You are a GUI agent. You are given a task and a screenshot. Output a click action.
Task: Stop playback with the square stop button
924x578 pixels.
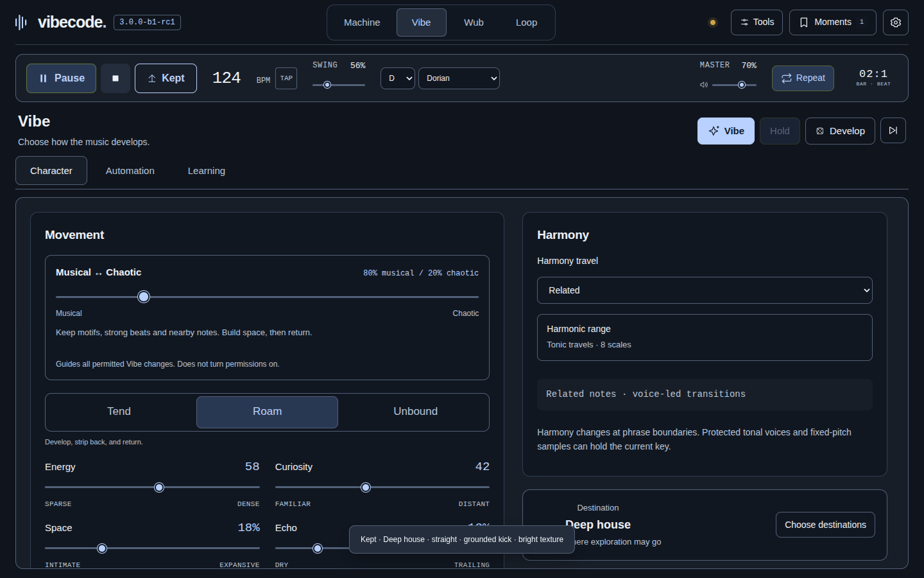coord(116,78)
